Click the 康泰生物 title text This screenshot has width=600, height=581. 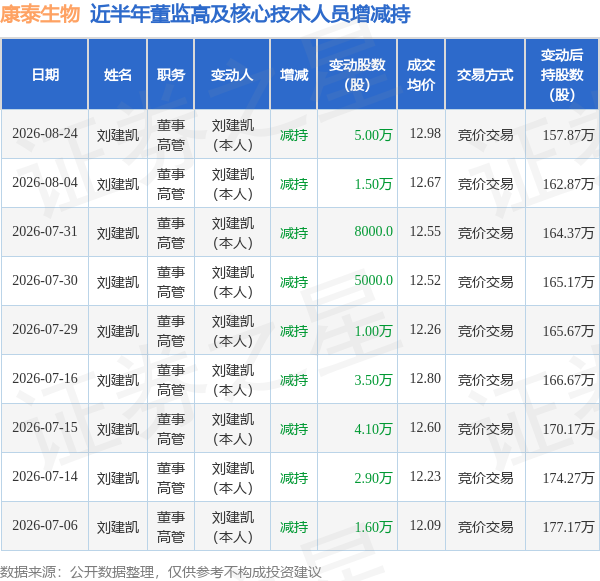coord(40,15)
